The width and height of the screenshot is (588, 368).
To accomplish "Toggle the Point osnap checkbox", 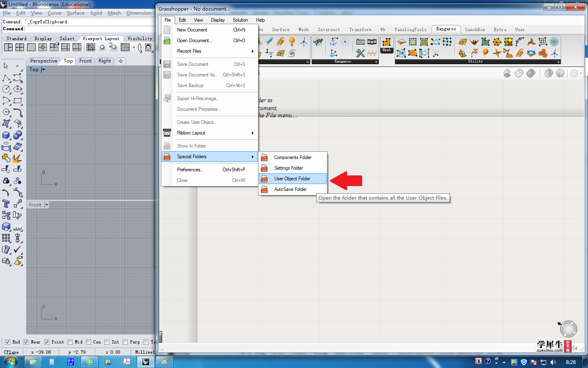I will [47, 342].
